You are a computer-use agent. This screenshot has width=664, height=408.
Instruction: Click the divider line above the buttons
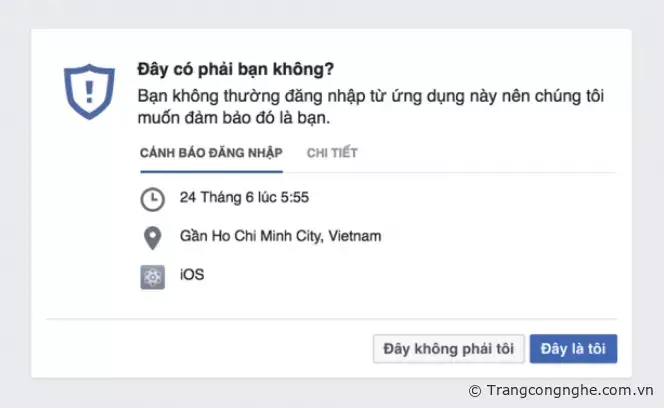tap(330, 320)
